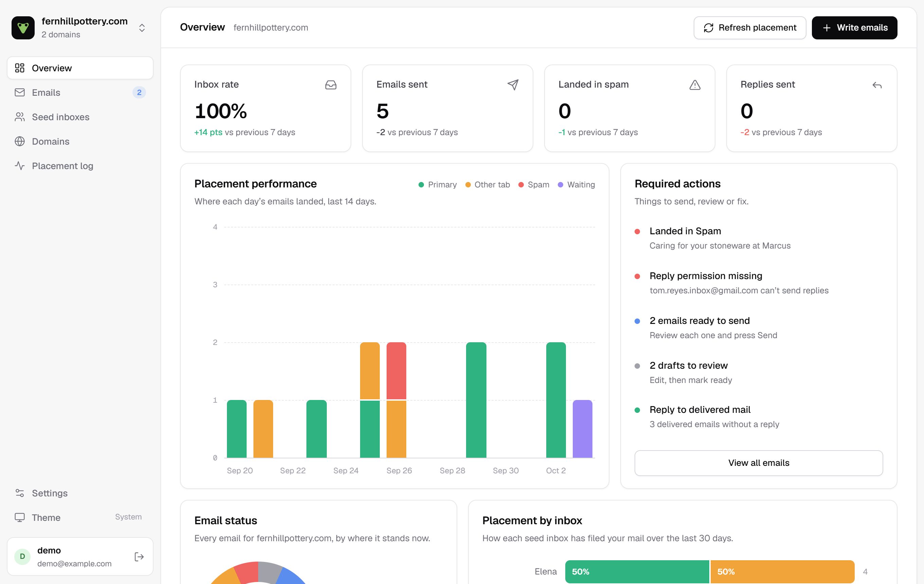Screen dimensions: 924x584
Task: Open the domain switcher chevron
Action: tap(142, 28)
